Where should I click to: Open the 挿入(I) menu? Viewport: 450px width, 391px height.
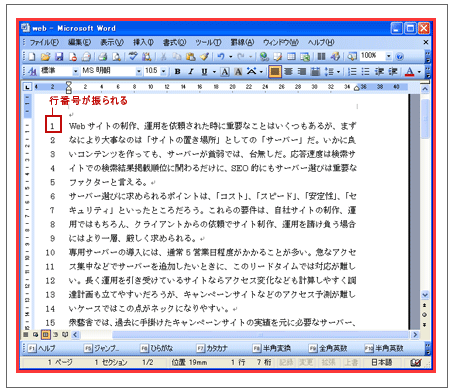(x=143, y=42)
